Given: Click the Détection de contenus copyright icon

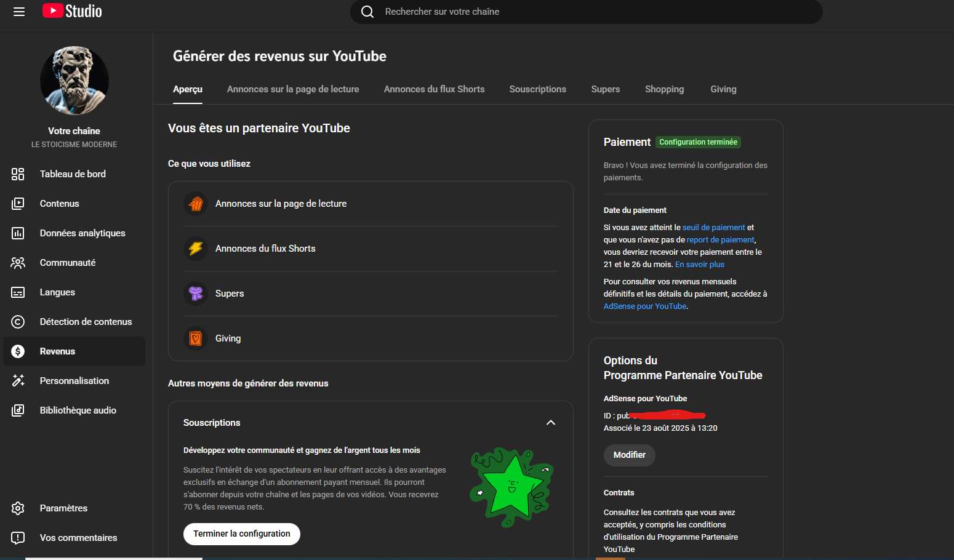Looking at the screenshot, I should [18, 322].
